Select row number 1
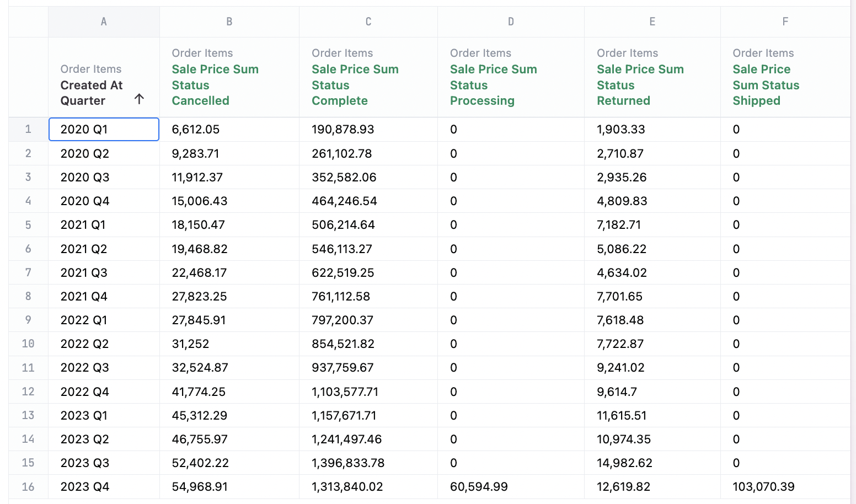The height and width of the screenshot is (504, 856). coord(28,130)
